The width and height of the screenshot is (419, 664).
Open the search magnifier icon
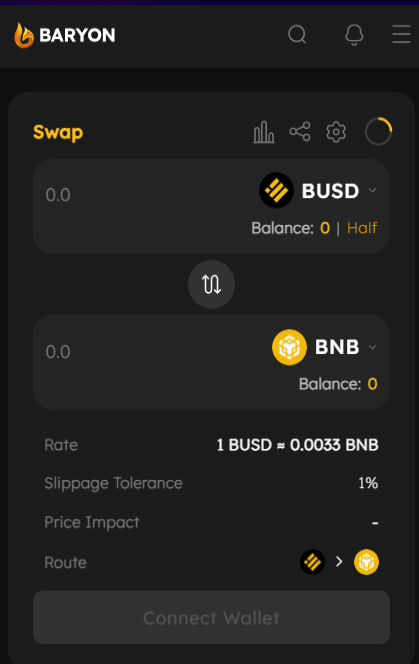click(297, 34)
